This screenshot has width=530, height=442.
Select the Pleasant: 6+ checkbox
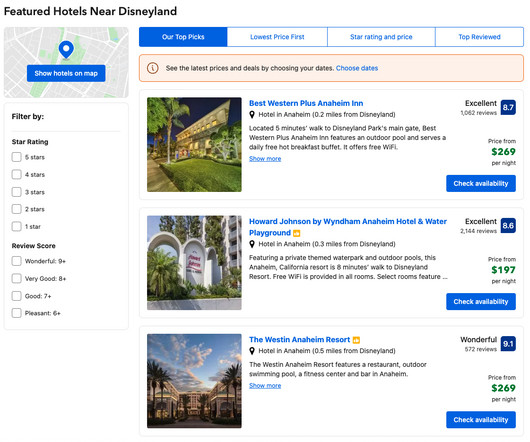coord(17,313)
